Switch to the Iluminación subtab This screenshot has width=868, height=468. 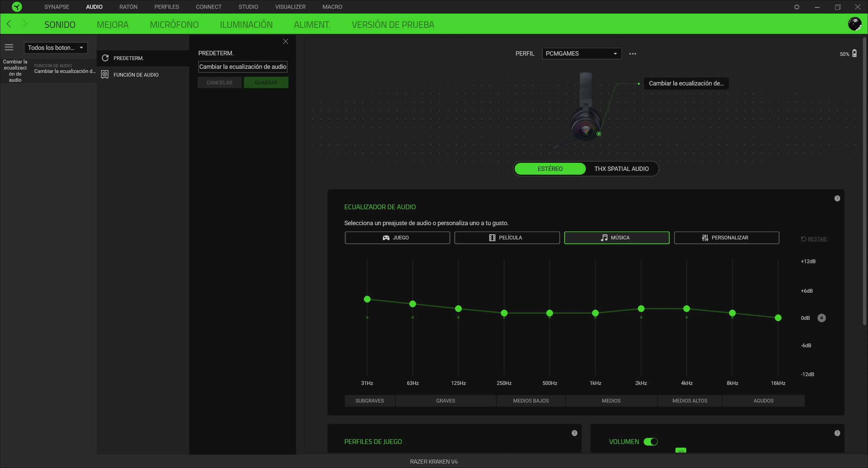246,24
